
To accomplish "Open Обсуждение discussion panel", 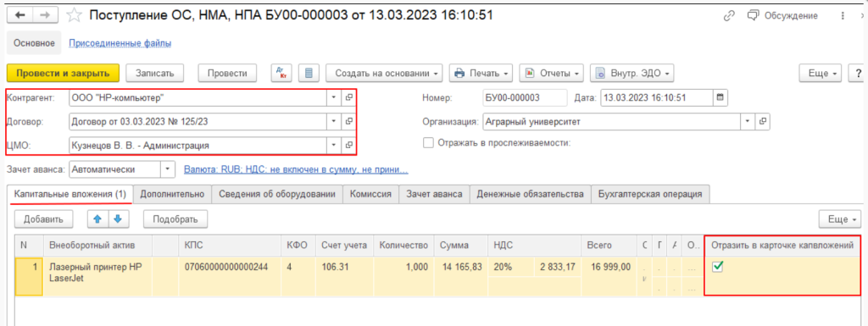I will click(x=782, y=16).
